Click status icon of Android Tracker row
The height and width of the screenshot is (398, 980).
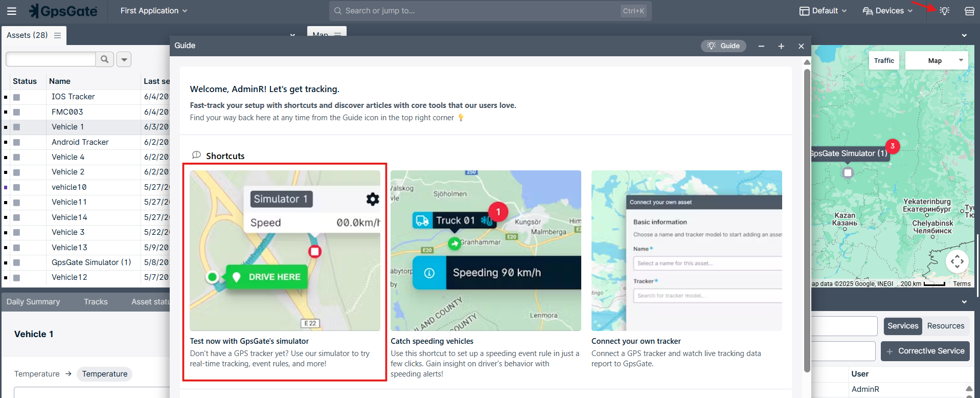coord(16,142)
